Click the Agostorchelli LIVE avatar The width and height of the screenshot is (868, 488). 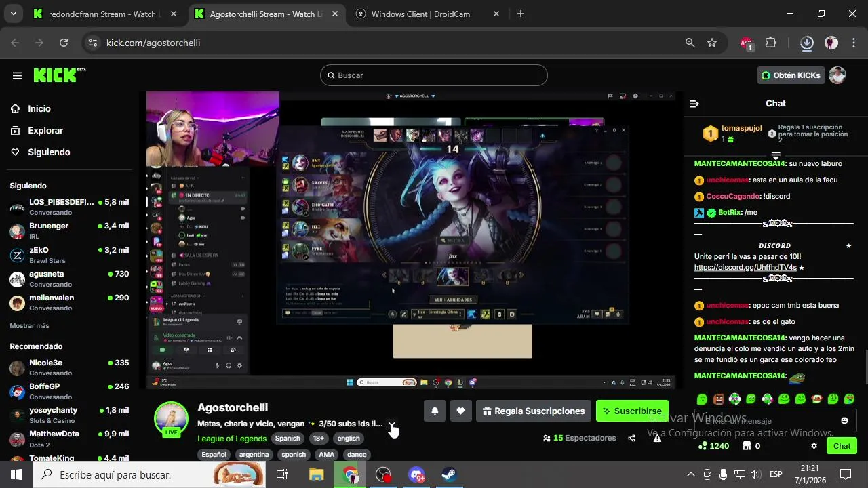point(172,418)
